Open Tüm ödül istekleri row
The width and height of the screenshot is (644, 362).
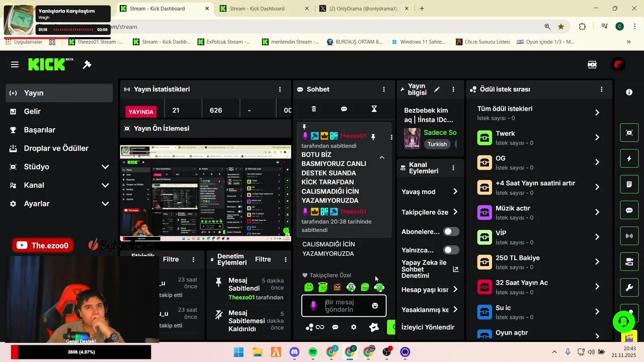point(539,113)
